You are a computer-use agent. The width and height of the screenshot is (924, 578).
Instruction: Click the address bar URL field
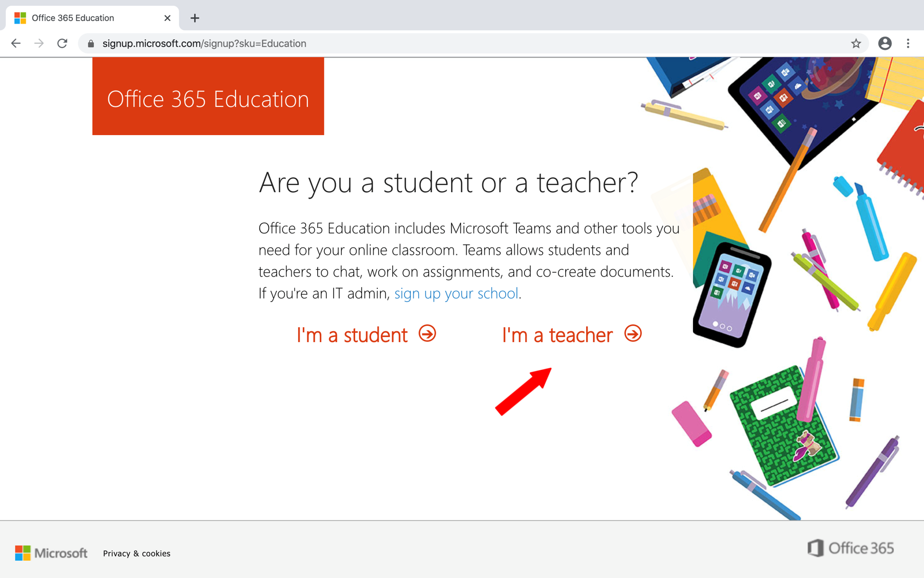click(x=472, y=44)
